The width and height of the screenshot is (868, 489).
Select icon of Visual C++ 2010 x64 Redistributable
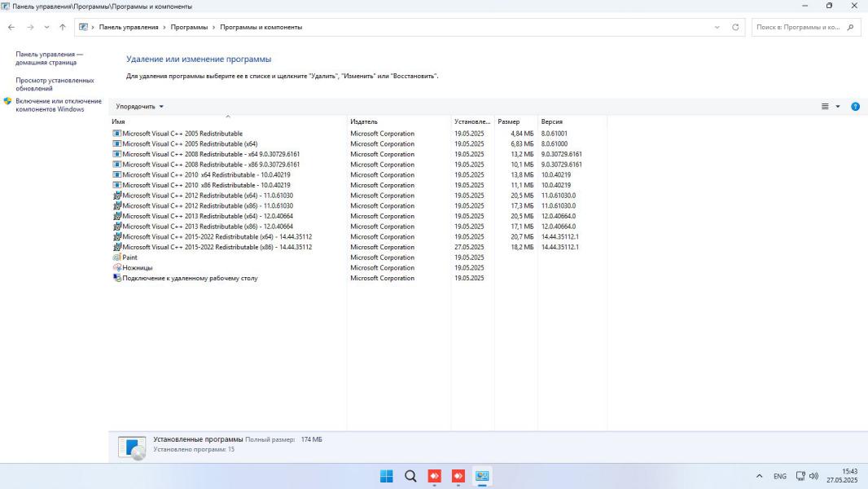(x=116, y=174)
